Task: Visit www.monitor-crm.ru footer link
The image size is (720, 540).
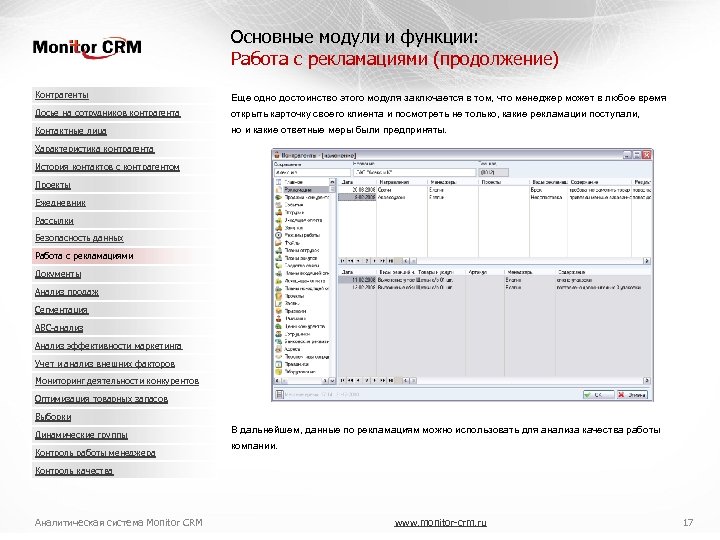Action: (x=440, y=523)
